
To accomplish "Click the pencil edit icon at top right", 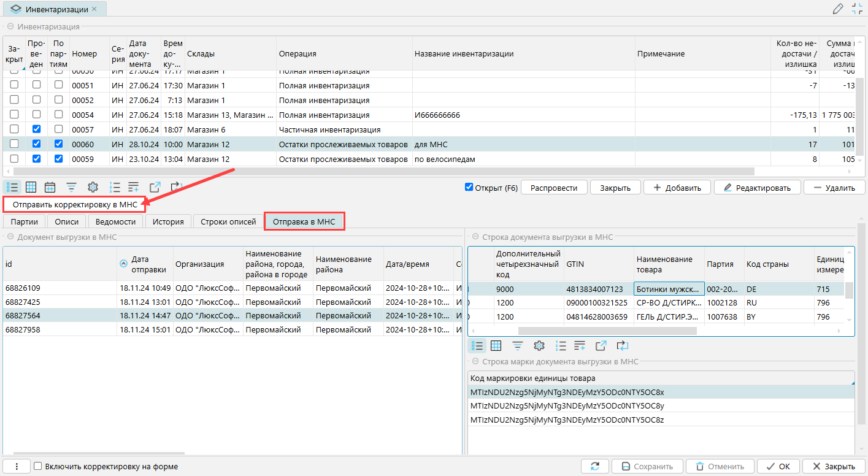I will 838,9.
